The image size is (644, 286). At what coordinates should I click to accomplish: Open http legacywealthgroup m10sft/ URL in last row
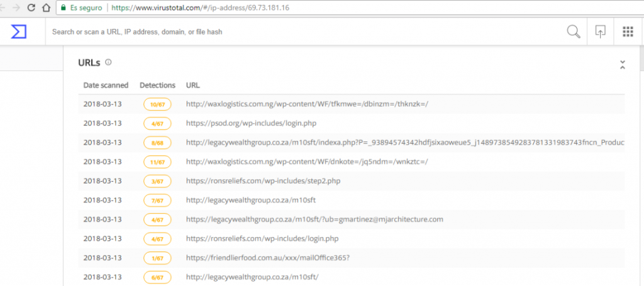coord(252,277)
